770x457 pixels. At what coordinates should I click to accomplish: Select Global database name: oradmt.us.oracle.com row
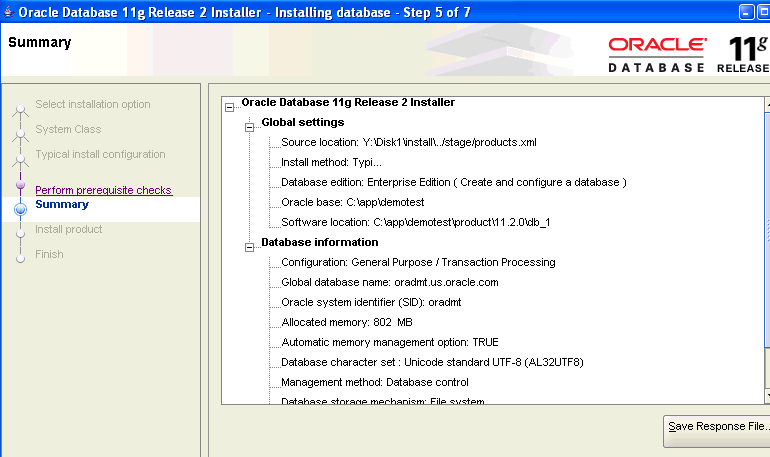pyautogui.click(x=390, y=282)
